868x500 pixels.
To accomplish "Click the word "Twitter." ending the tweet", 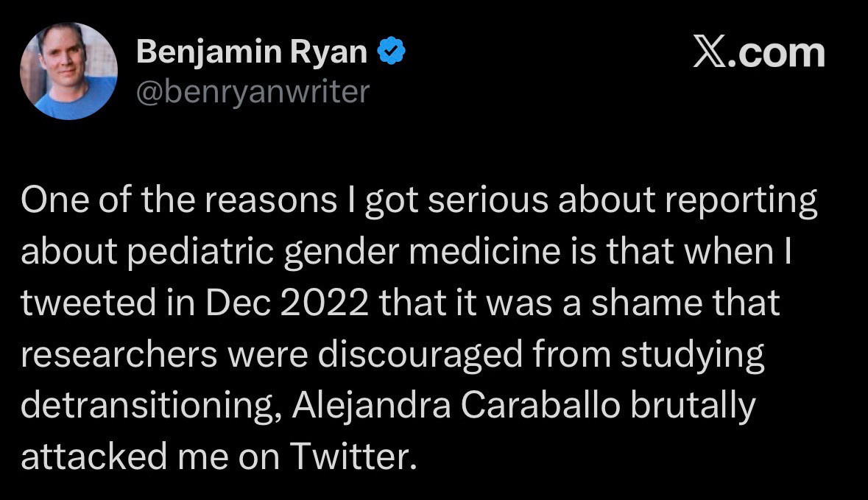I will [350, 457].
